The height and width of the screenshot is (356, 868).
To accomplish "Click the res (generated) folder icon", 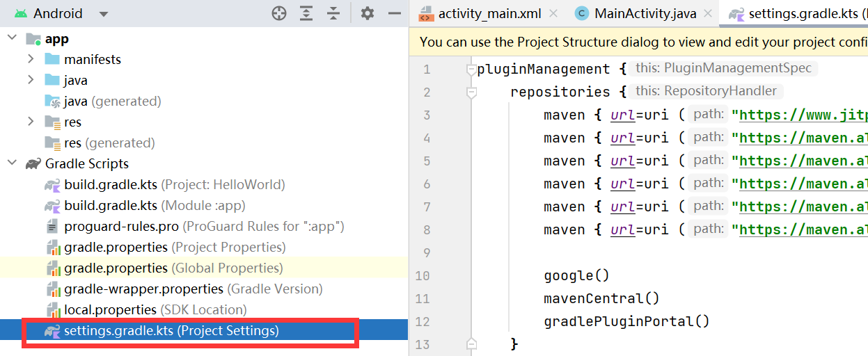I will pos(52,143).
